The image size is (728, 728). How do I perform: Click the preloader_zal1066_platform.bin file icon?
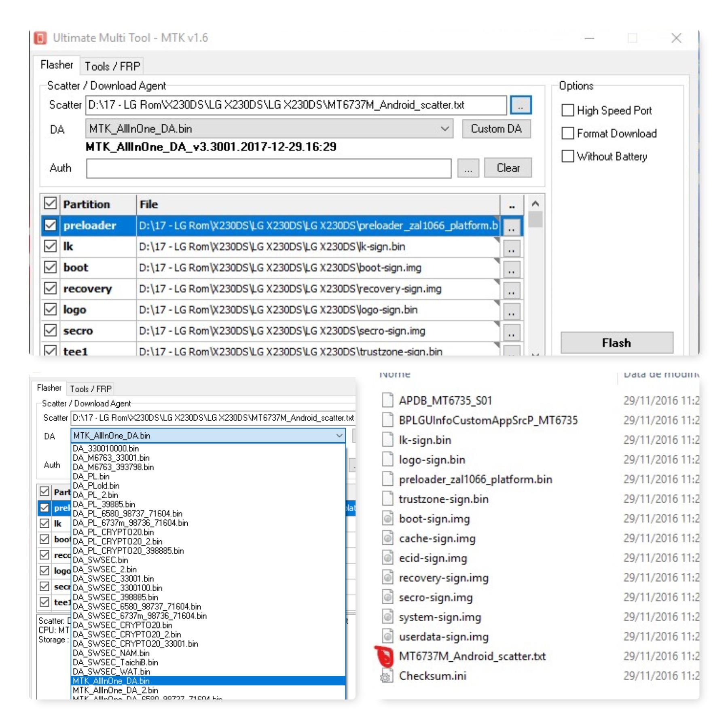pyautogui.click(x=387, y=479)
